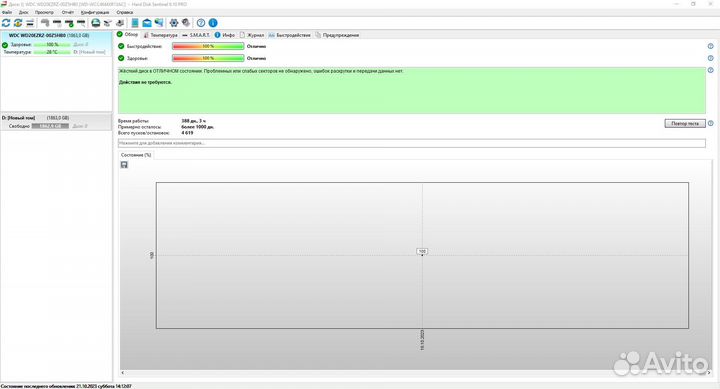Open the Отчёт menu
The image size is (720, 389).
68,12
